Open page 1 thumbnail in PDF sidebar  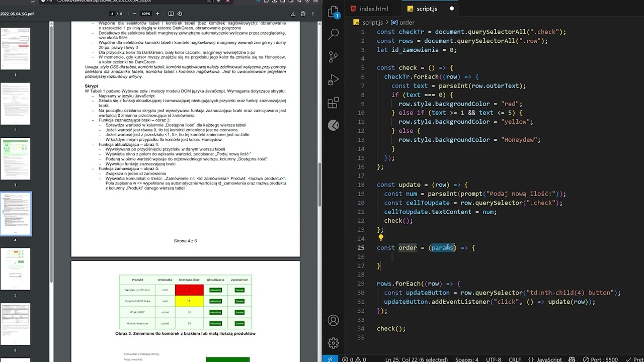point(15,49)
